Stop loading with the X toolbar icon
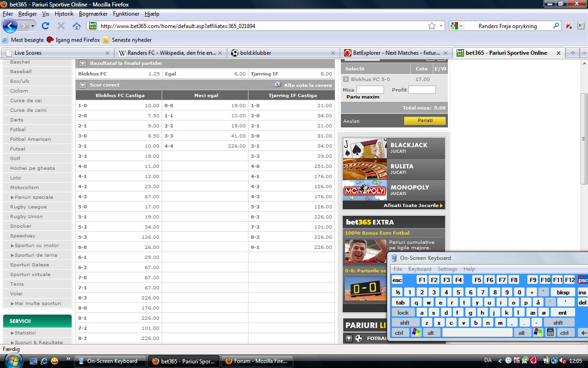The height and width of the screenshot is (368, 588). click(x=61, y=26)
